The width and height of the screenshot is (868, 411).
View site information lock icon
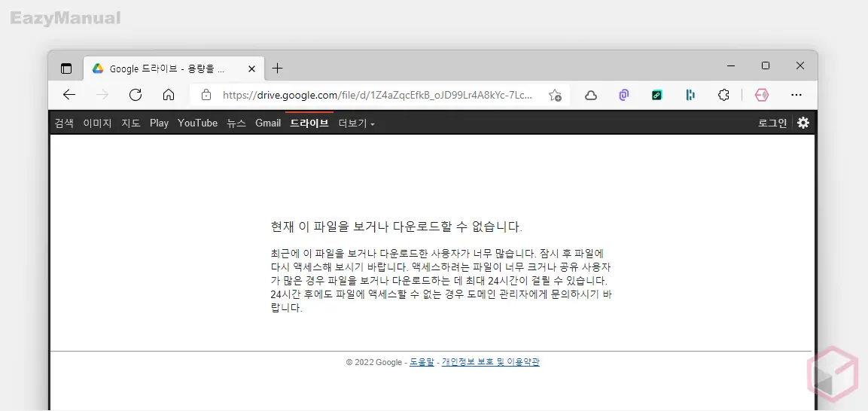[206, 95]
